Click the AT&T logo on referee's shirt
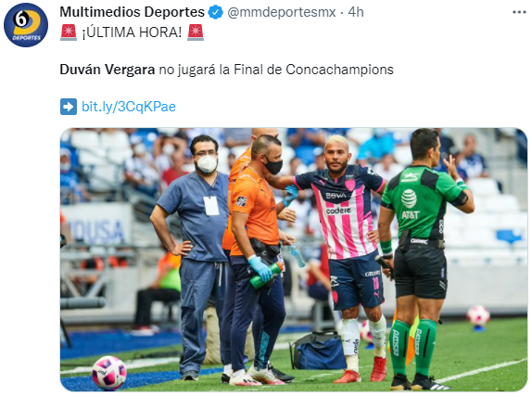The height and width of the screenshot is (397, 532). (x=410, y=204)
